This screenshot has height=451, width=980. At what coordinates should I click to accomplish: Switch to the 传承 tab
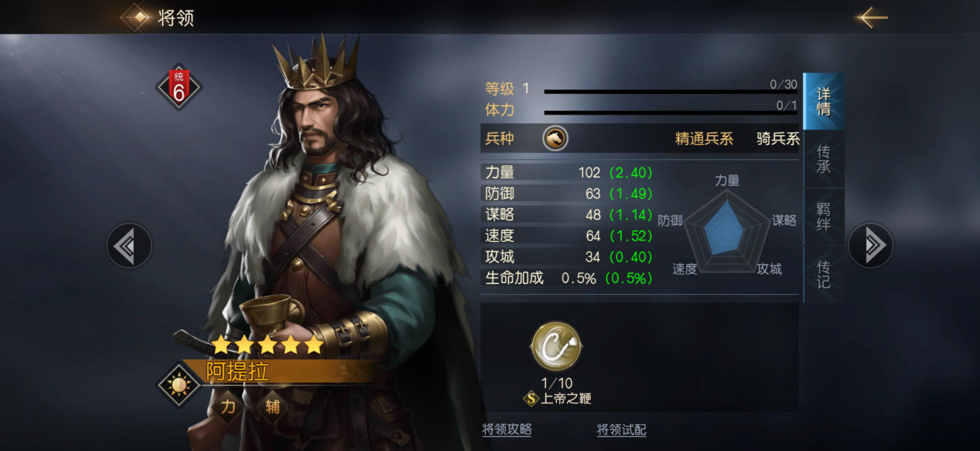point(824,159)
